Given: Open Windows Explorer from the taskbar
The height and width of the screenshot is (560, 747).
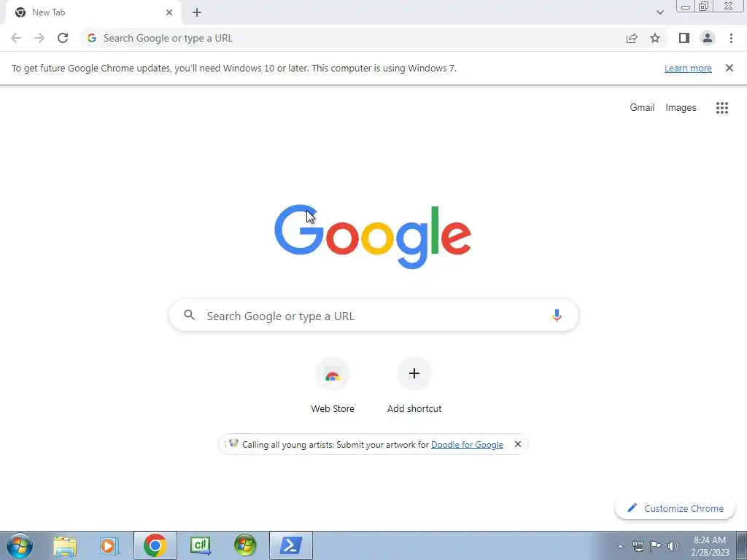Looking at the screenshot, I should point(65,545).
